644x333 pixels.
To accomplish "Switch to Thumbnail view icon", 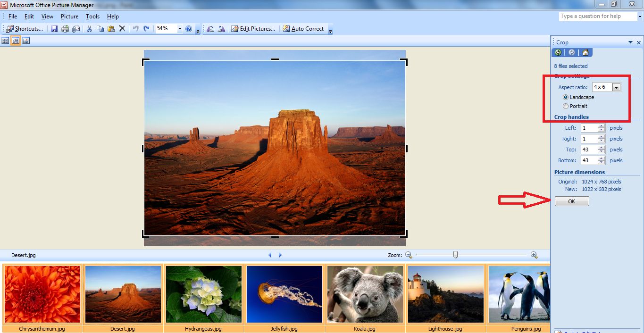I will [x=5, y=41].
